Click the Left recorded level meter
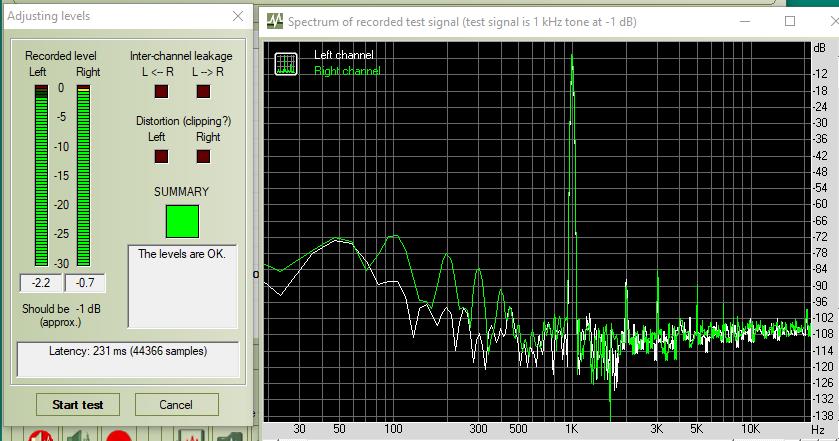The width and height of the screenshot is (839, 441). tap(41, 176)
